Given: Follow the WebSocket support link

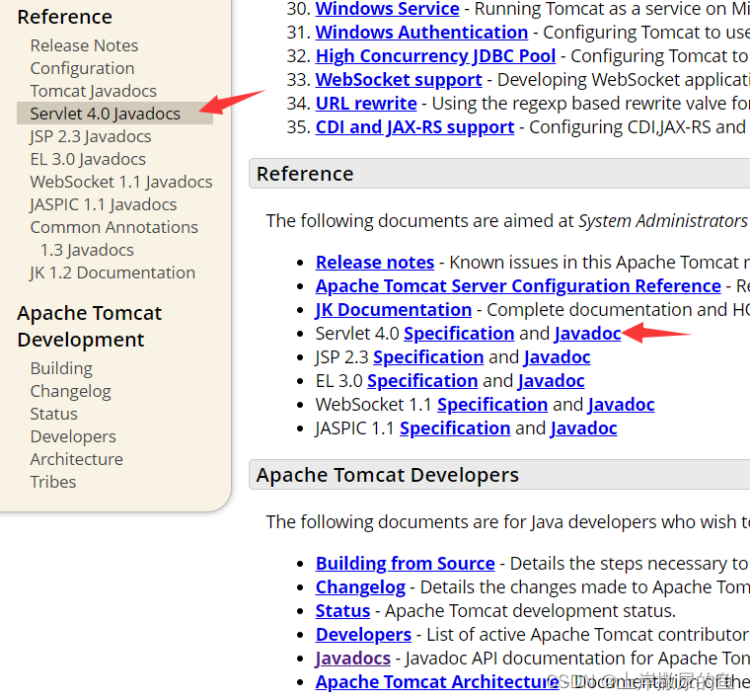Looking at the screenshot, I should (x=399, y=79).
